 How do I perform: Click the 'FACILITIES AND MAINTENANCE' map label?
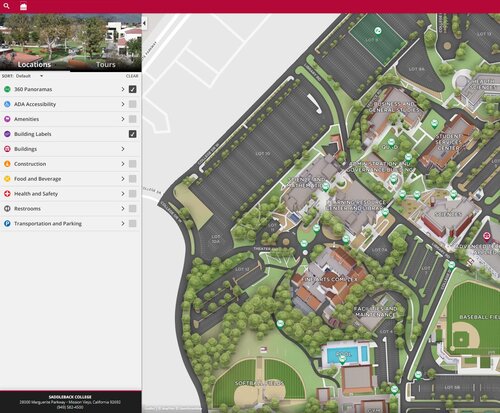click(375, 312)
